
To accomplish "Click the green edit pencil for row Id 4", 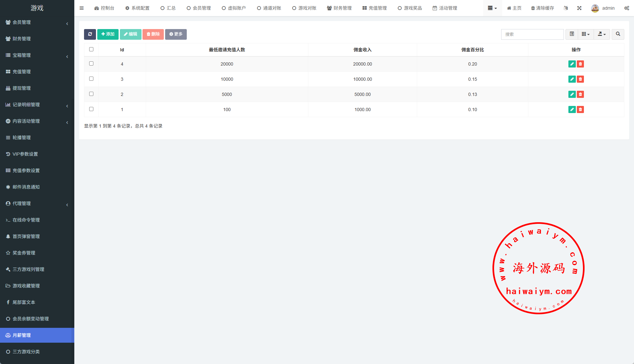I will tap(572, 64).
